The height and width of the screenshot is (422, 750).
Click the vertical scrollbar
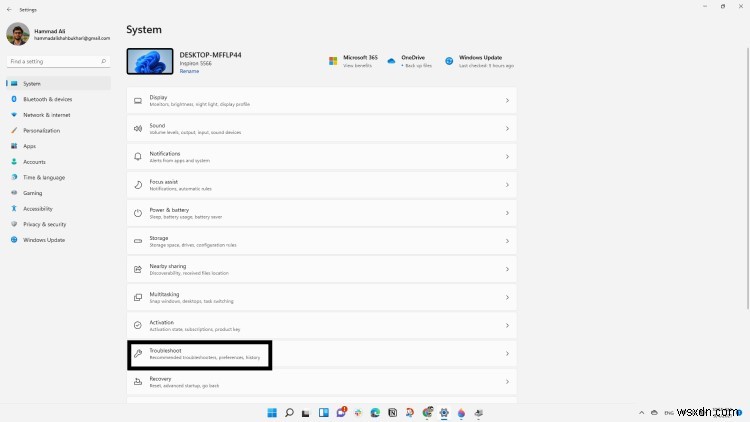click(x=748, y=178)
